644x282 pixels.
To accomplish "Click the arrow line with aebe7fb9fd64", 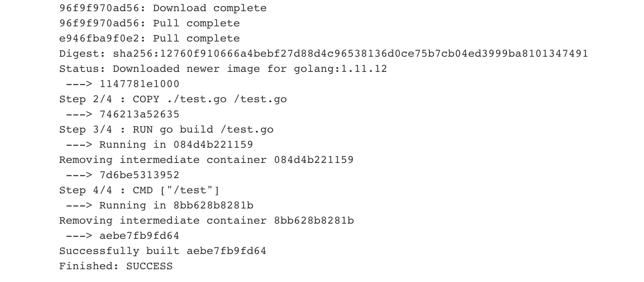I will pyautogui.click(x=122, y=236).
